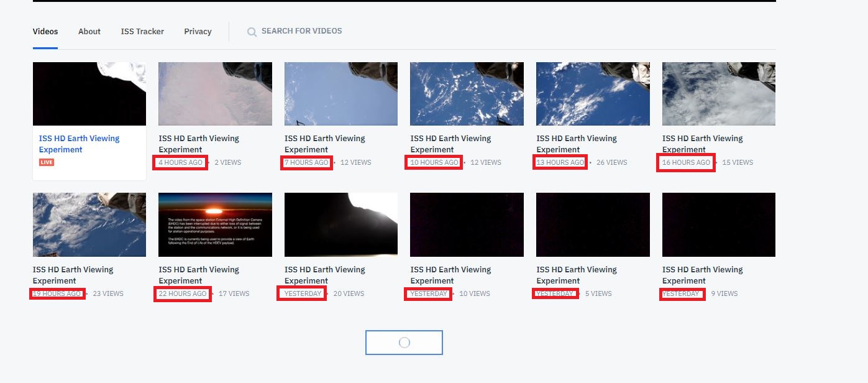Open dark thumbnail of video with 5 views
Viewport: 868px width, 383px height.
coord(593,224)
